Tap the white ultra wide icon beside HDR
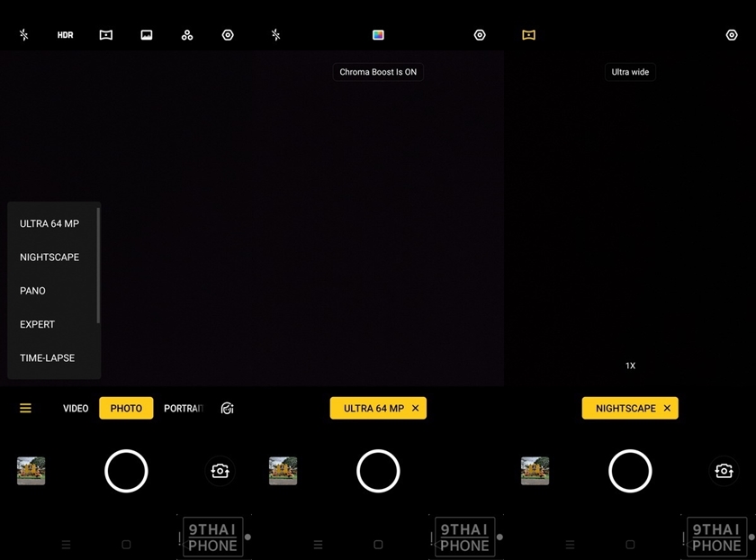The width and height of the screenshot is (756, 560). coord(105,35)
